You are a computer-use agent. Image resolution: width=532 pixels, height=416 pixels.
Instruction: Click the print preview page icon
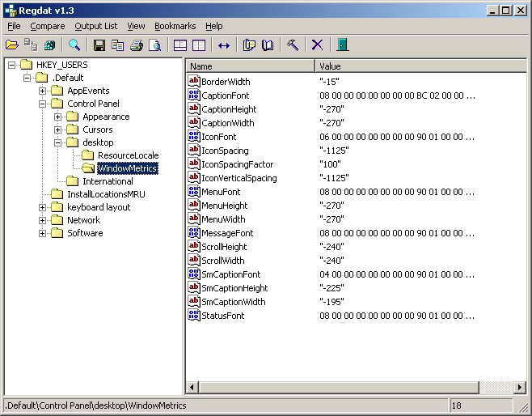tap(155, 45)
